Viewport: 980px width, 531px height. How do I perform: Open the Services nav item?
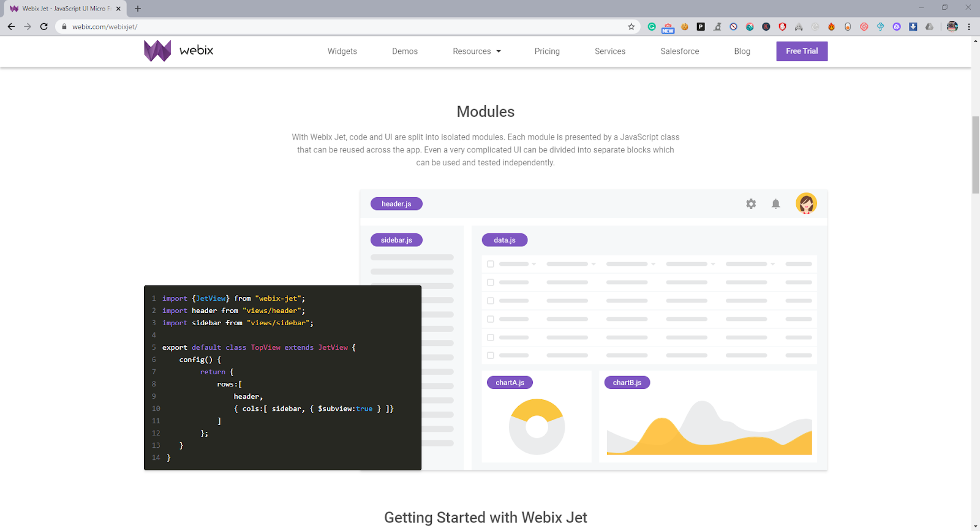tap(610, 51)
